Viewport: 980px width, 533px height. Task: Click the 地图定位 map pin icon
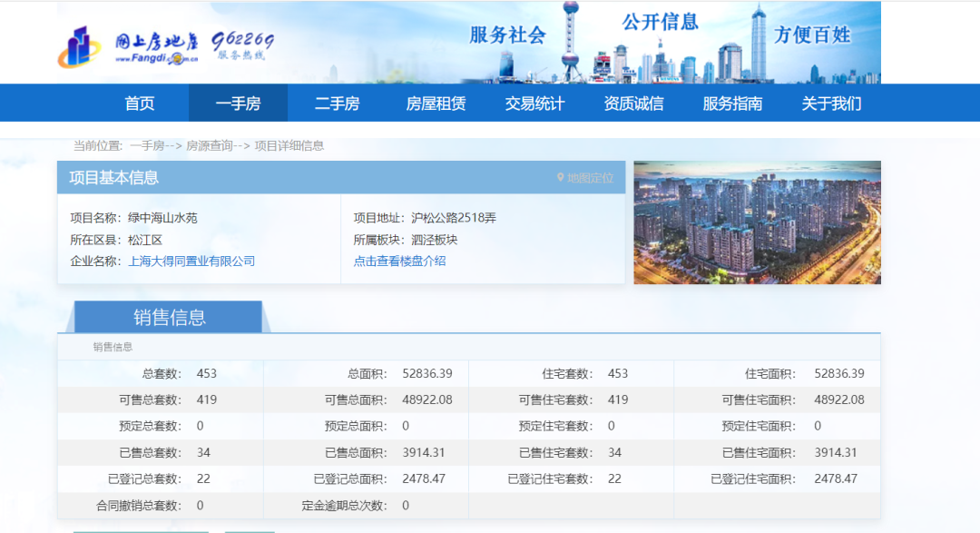pyautogui.click(x=561, y=178)
